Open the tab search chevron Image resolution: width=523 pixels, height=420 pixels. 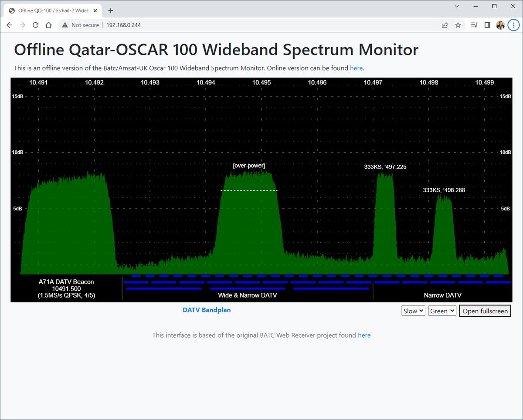click(x=456, y=6)
